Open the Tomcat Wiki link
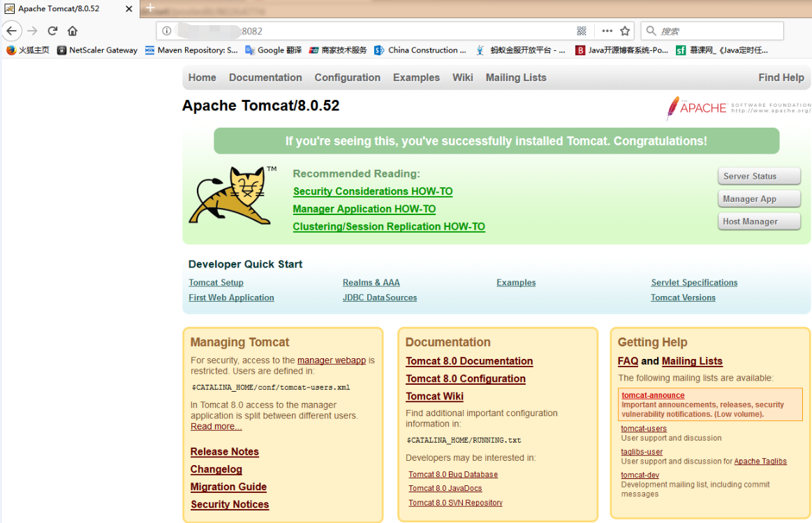The width and height of the screenshot is (812, 523). point(434,397)
